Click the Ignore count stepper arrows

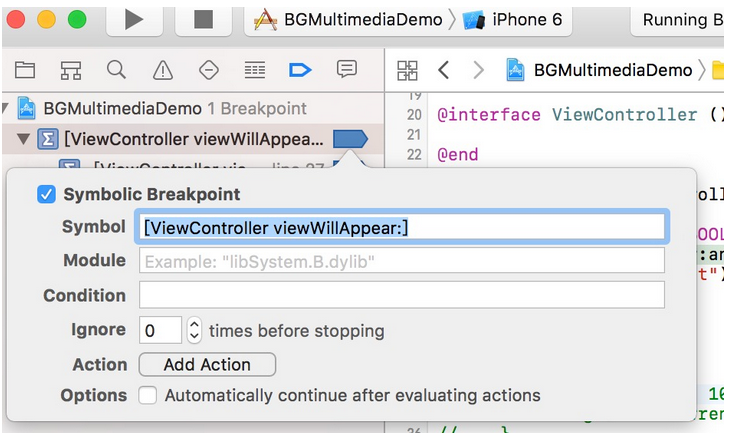coord(194,330)
